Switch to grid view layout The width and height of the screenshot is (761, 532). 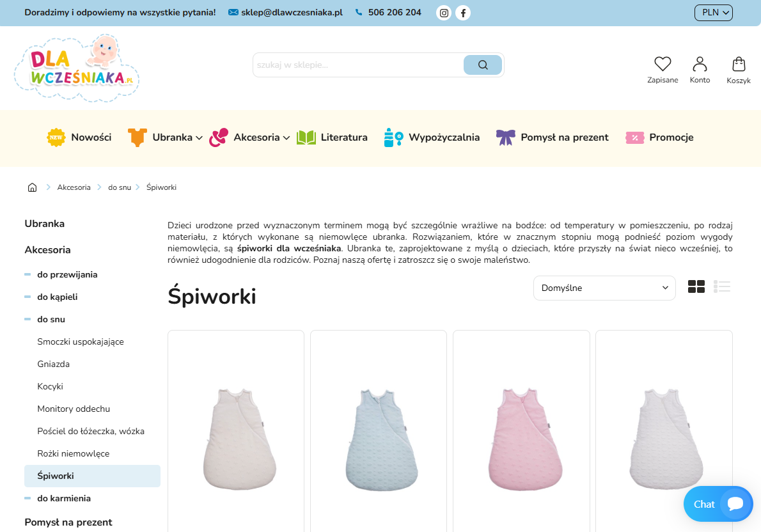click(x=696, y=287)
